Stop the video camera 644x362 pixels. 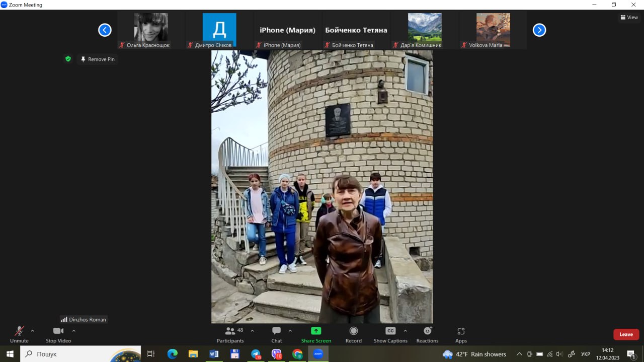[x=58, y=334]
